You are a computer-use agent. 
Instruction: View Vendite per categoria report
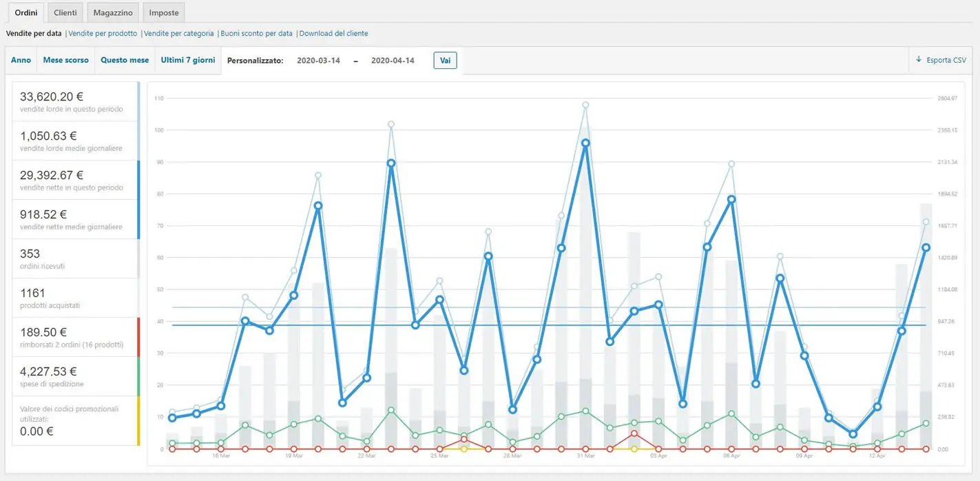[179, 33]
